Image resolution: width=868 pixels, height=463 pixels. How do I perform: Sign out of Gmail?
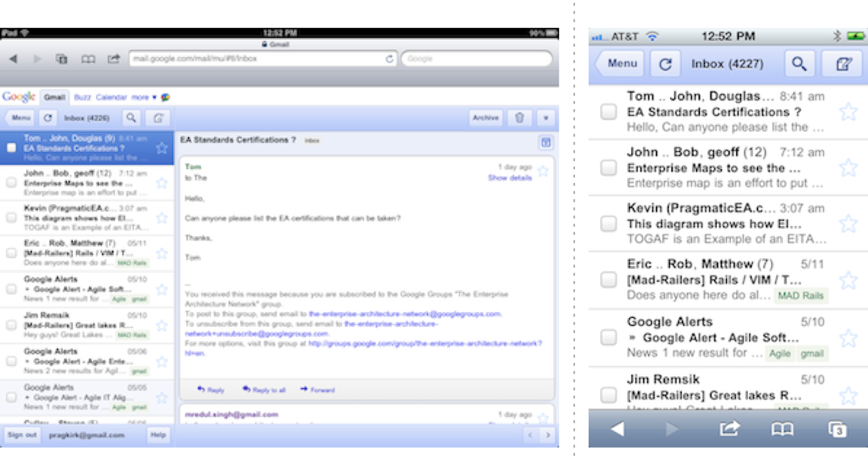[x=22, y=435]
